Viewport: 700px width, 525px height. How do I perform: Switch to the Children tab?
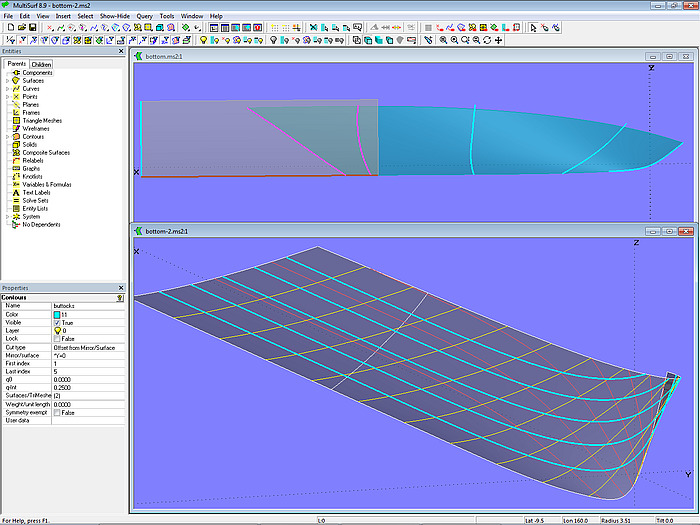[x=41, y=64]
